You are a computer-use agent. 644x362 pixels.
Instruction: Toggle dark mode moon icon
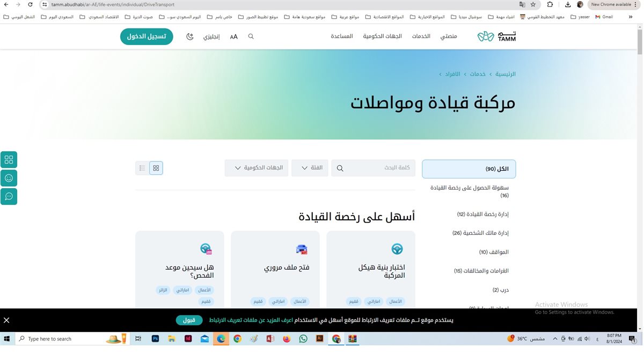[190, 36]
